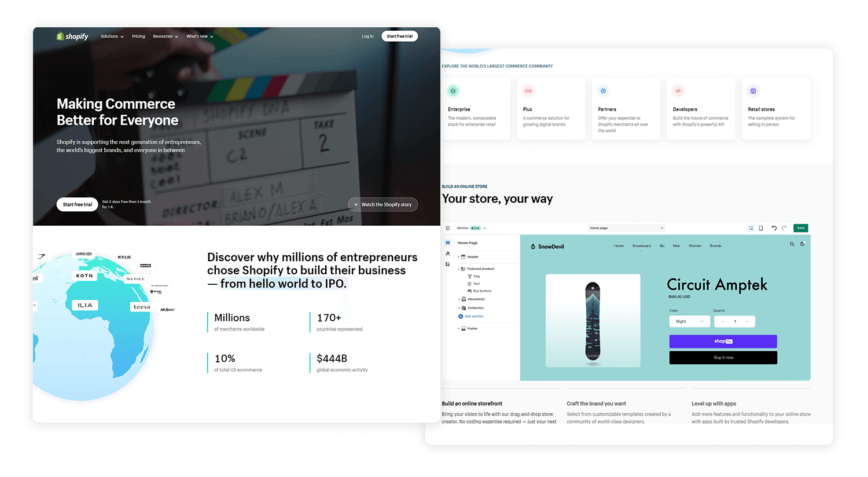Click the editor exit icon beside Minimal
This screenshot has width=868, height=477.
[x=447, y=228]
